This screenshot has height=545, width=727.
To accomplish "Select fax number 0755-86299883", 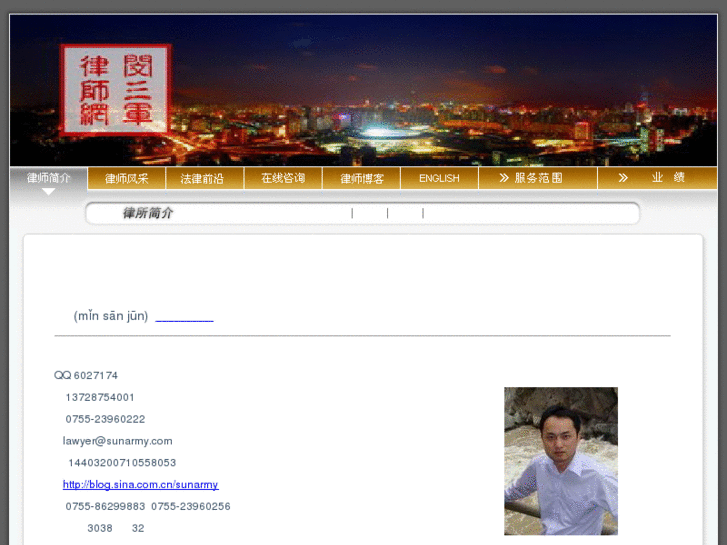I will click(105, 507).
